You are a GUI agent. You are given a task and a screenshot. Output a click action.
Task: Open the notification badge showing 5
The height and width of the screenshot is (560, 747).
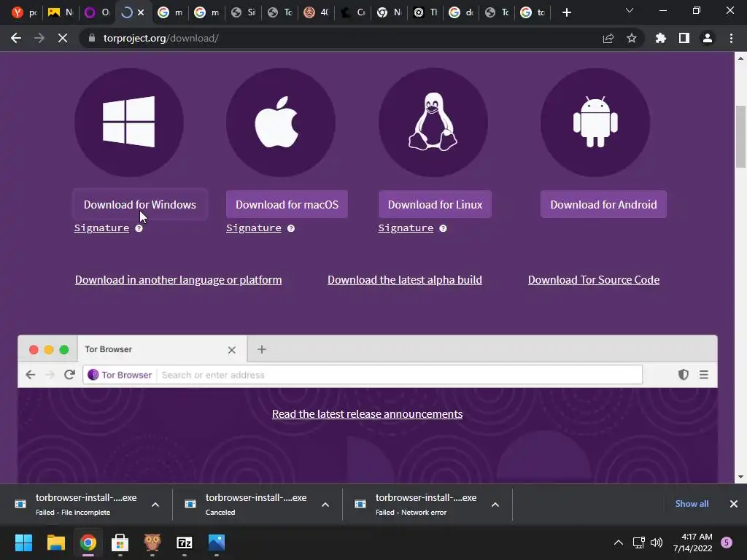coord(727,542)
